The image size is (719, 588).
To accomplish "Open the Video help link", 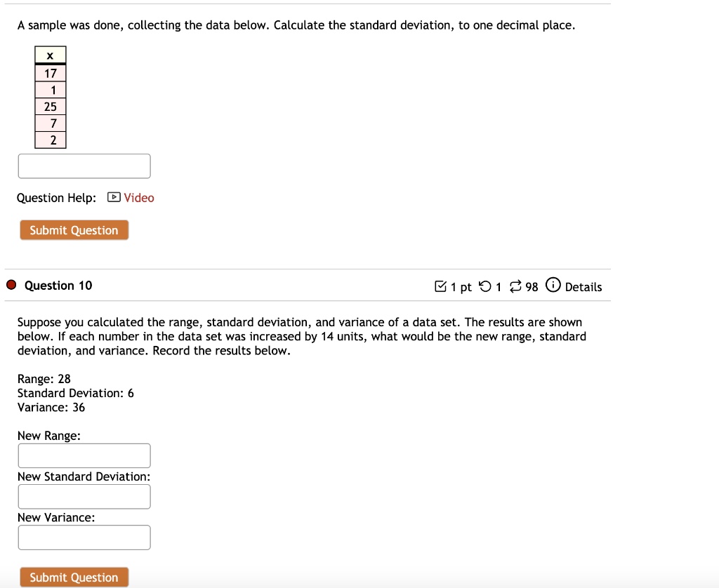I will (x=138, y=198).
